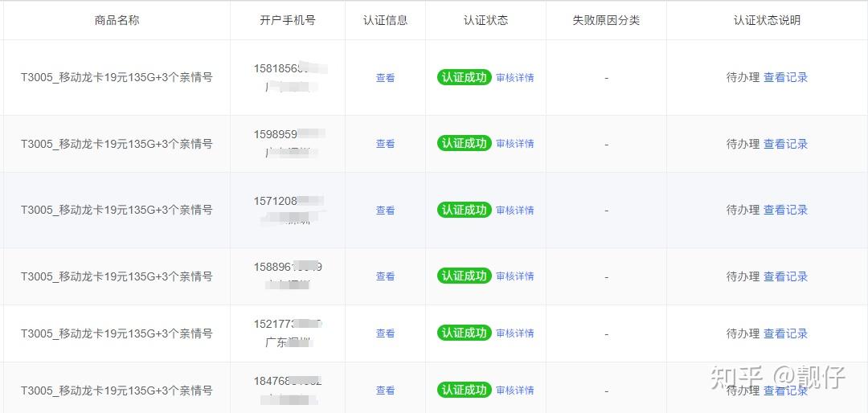
Task: Click 查看 link for phone 1581856 row
Action: click(385, 78)
